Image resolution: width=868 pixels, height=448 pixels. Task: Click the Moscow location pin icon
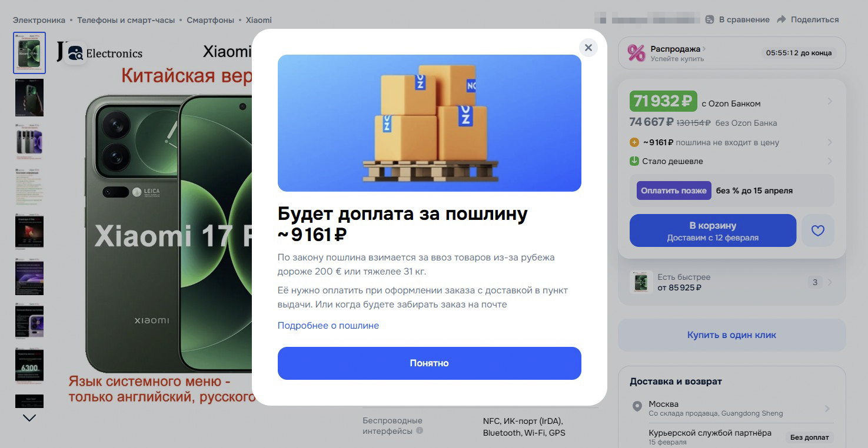click(x=637, y=406)
